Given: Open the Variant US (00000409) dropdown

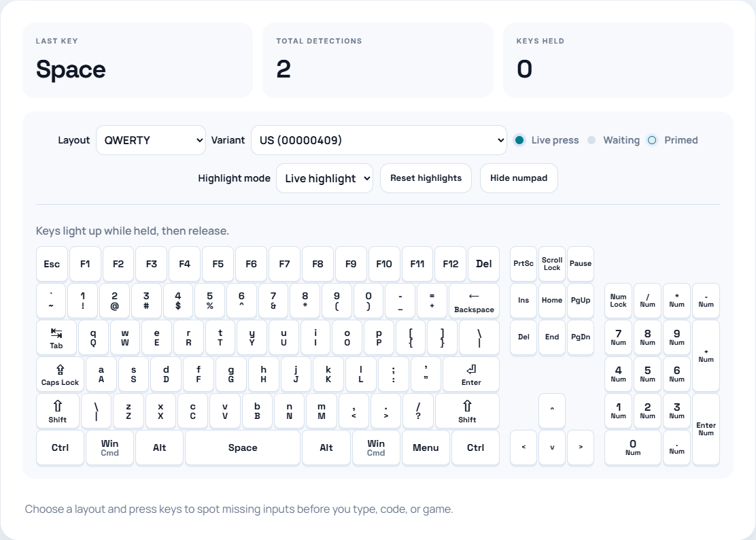Looking at the screenshot, I should pos(379,140).
